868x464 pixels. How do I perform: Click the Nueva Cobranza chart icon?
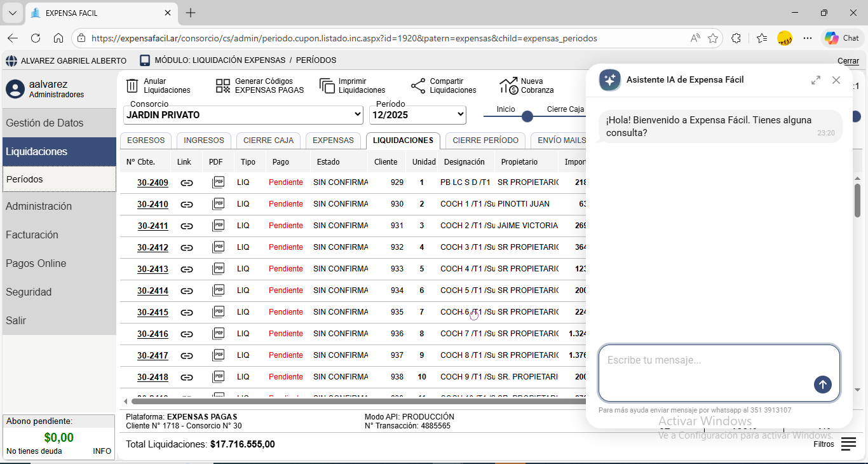[x=508, y=86]
